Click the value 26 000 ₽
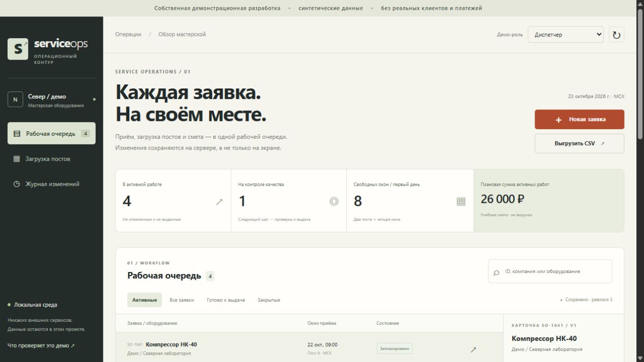The width and height of the screenshot is (644, 362). 502,199
